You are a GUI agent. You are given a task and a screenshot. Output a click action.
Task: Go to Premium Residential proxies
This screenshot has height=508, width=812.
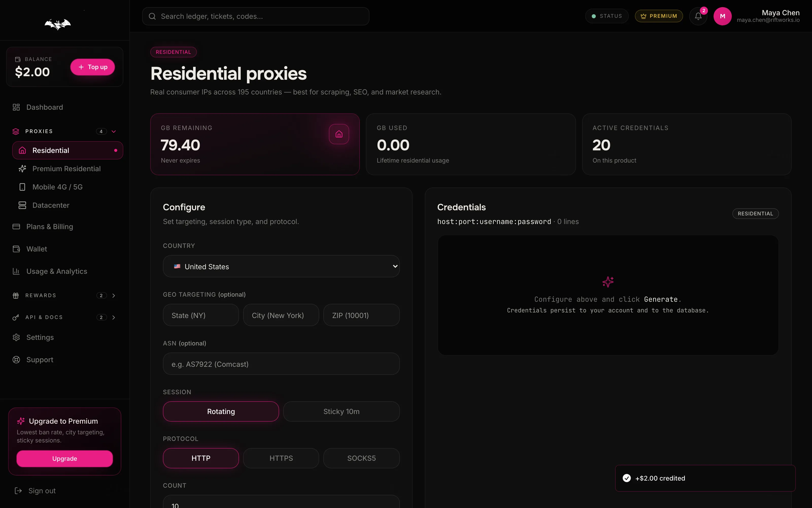pos(68,169)
